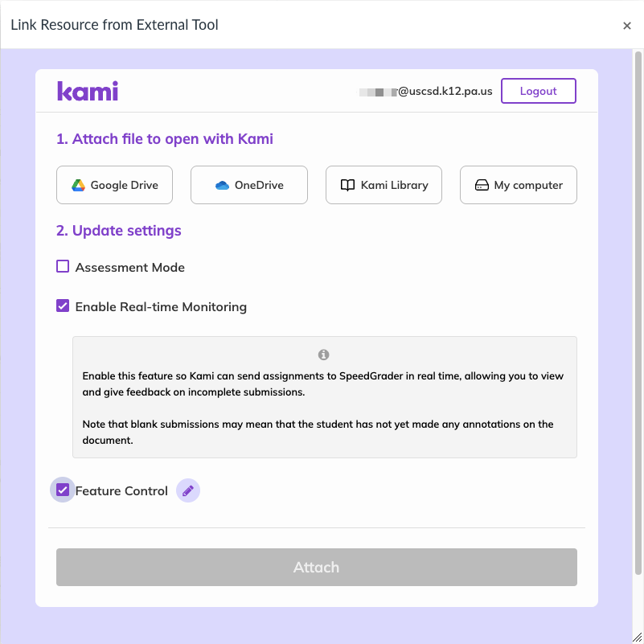Click the SpeedGrader real-time description paragraph
Image resolution: width=644 pixels, height=644 pixels.
point(323,384)
